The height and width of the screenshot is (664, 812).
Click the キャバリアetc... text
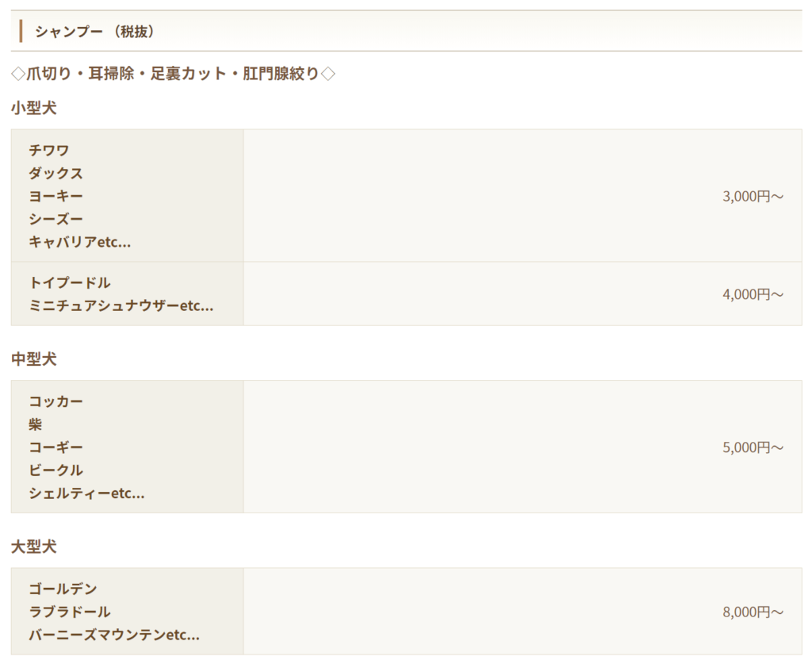tap(79, 242)
